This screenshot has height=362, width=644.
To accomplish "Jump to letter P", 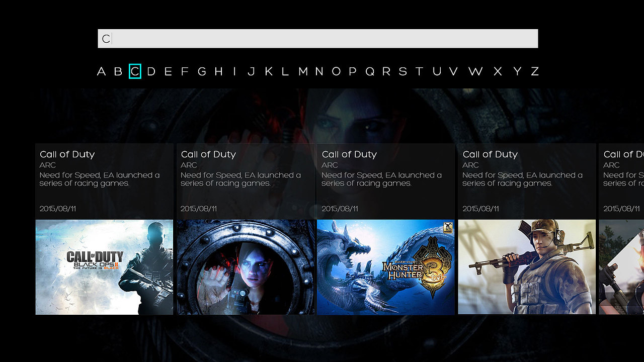I will click(x=353, y=71).
